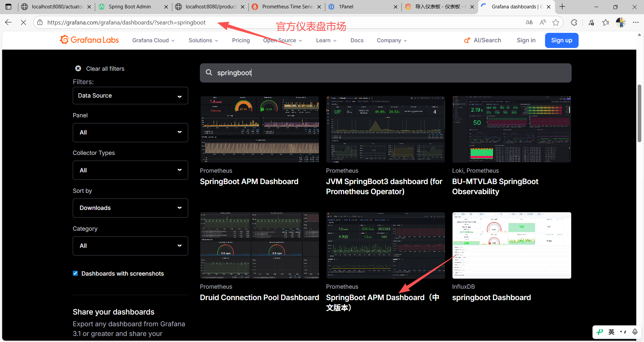Expand the Solutions menu

point(203,40)
